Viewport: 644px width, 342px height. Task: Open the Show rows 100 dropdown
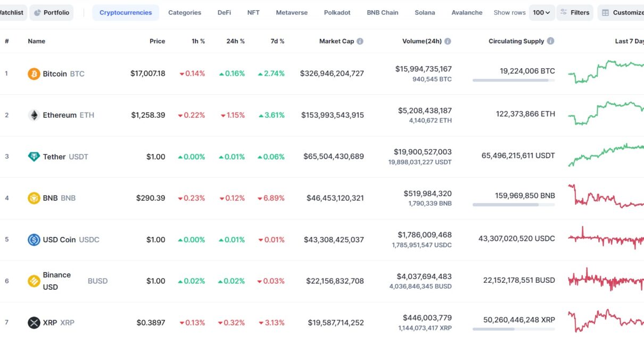pos(542,13)
